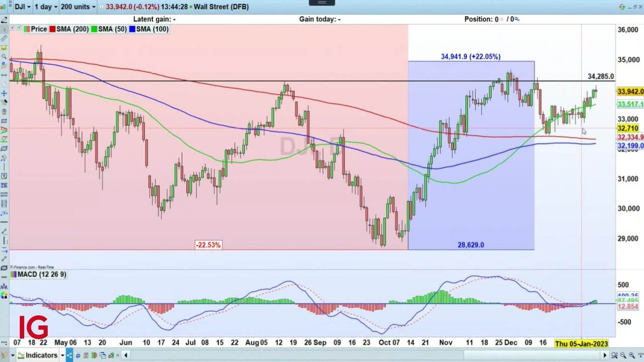The height and width of the screenshot is (362, 644).
Task: Click the zoom out magnifier bottom right
Action: click(x=623, y=355)
